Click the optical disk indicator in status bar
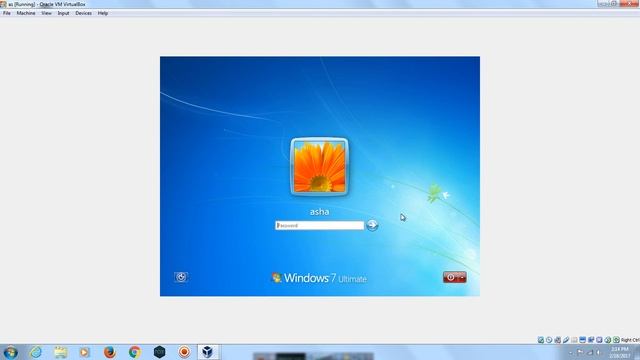The width and height of the screenshot is (640, 360). click(549, 340)
